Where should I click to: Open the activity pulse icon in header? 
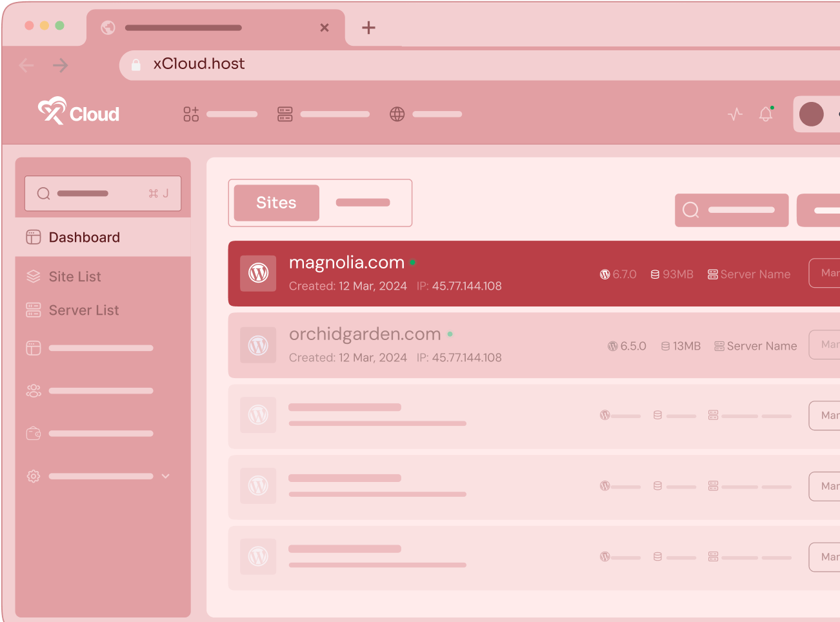(735, 114)
